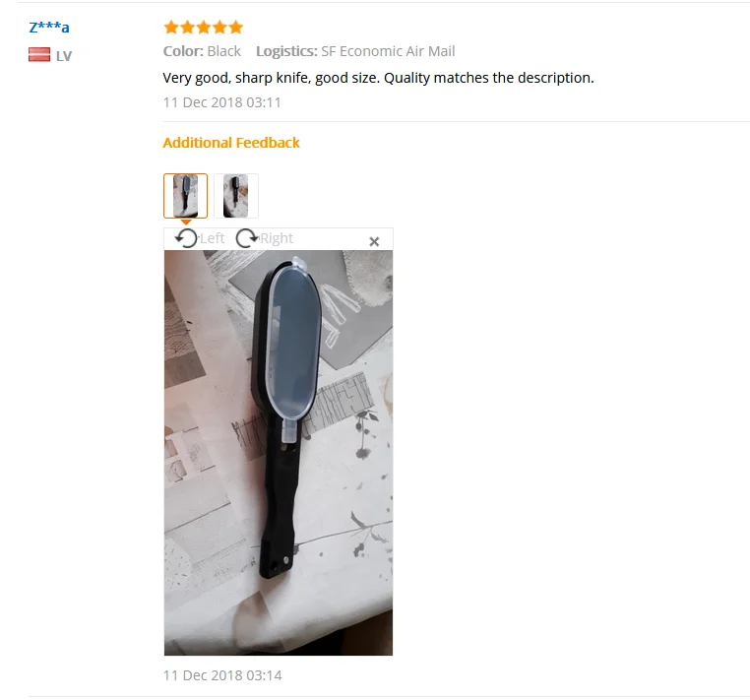Click the middle star of the rating
750x700 pixels.
point(204,28)
